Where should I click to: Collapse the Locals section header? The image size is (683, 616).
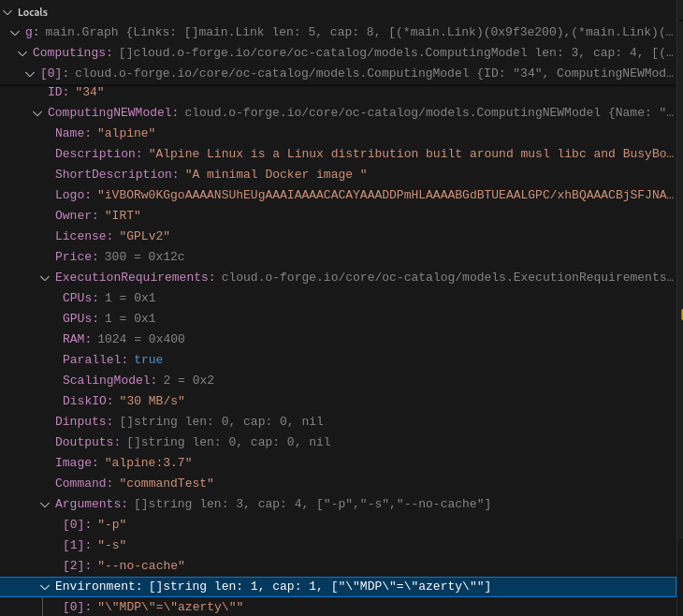pos(8,12)
